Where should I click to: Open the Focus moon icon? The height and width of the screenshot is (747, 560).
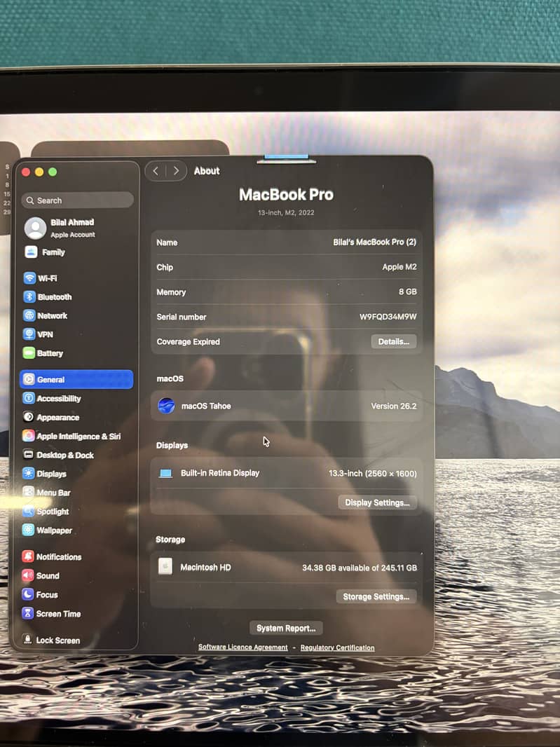(28, 594)
